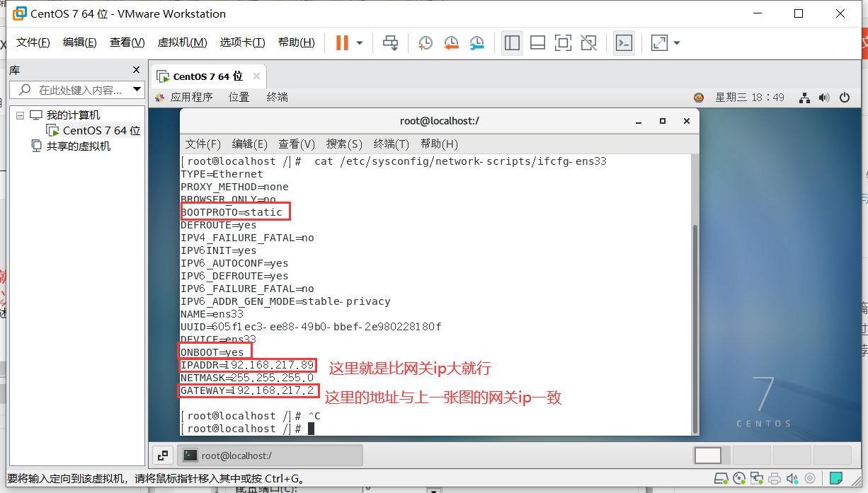Image resolution: width=868 pixels, height=493 pixels.
Task: Click the cookie-shaped notification icon in top bar
Action: (x=699, y=98)
